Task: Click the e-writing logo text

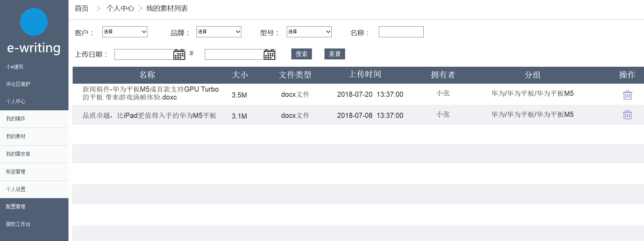Action: (34, 48)
